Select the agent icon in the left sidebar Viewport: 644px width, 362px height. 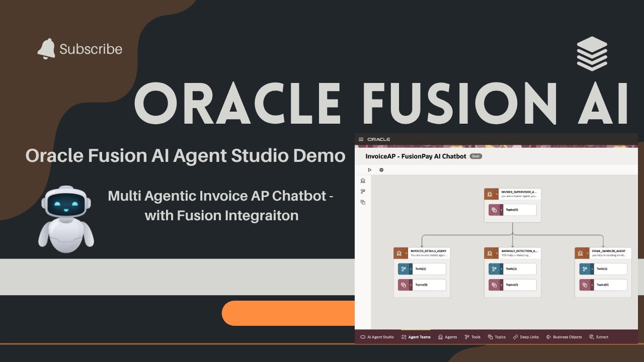coord(363,180)
